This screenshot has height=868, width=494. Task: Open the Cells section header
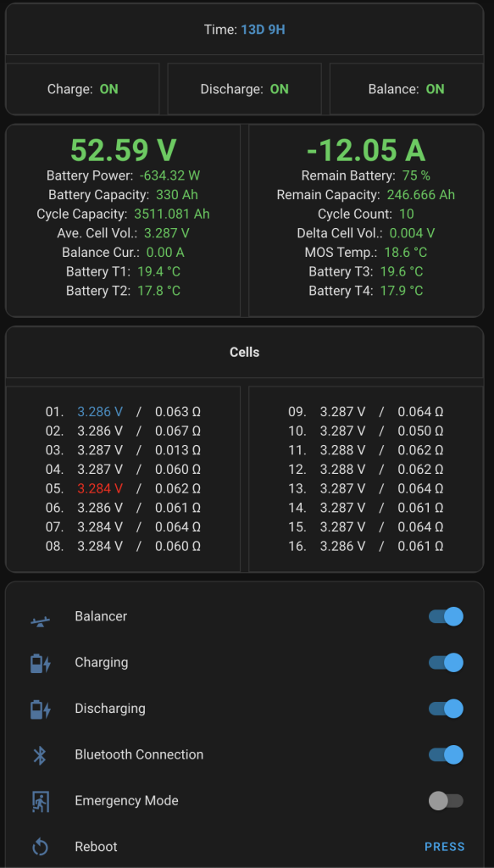click(x=244, y=352)
